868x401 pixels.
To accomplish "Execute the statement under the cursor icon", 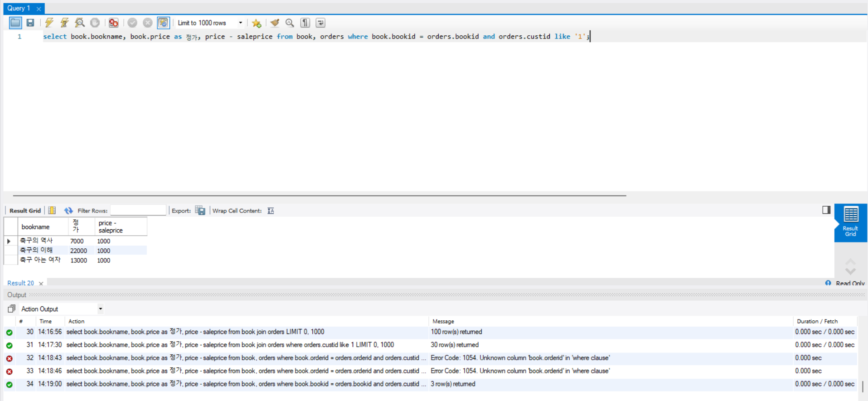I will (64, 23).
